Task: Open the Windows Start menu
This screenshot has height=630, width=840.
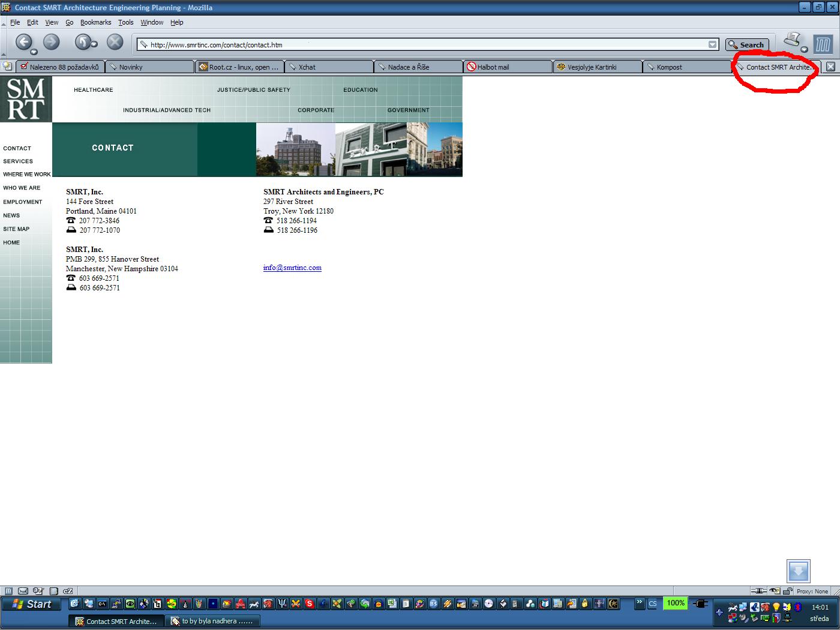Action: click(x=32, y=604)
